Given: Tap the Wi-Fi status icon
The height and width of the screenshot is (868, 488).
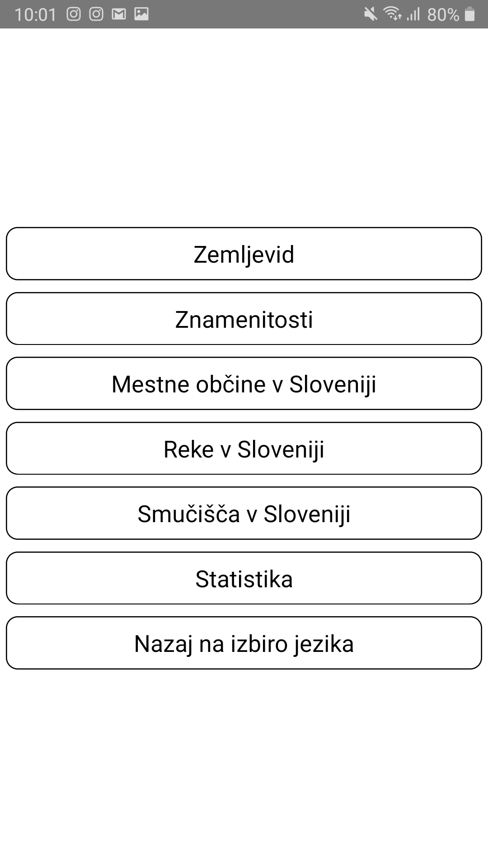Looking at the screenshot, I should [x=392, y=14].
